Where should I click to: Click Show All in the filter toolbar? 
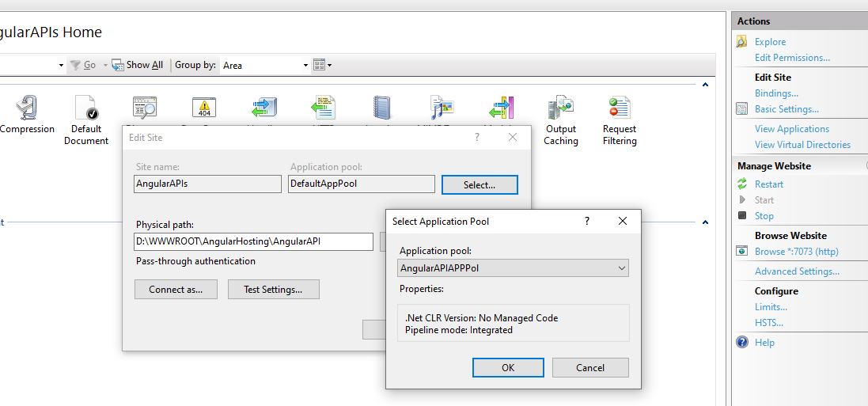tap(138, 65)
